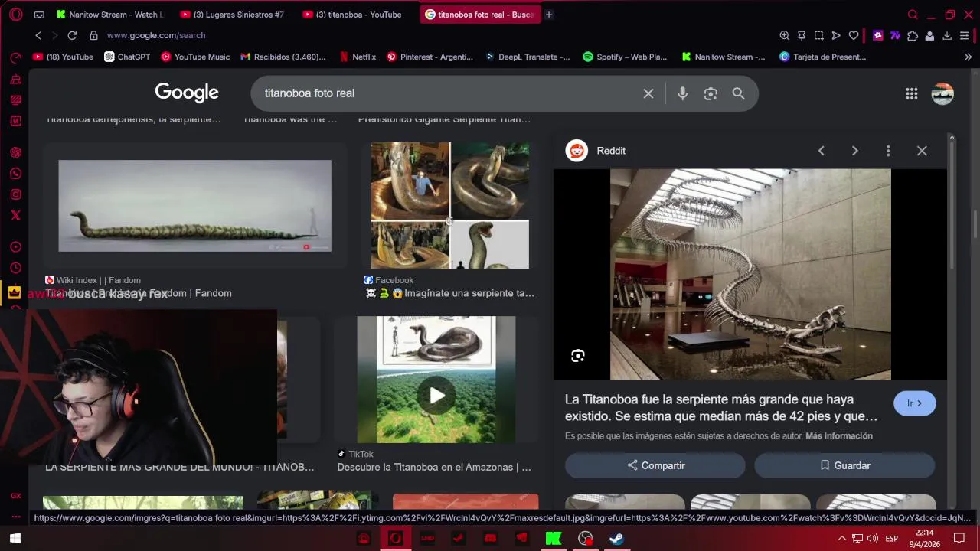Click the pinboard pin toolbar icon

(x=802, y=35)
